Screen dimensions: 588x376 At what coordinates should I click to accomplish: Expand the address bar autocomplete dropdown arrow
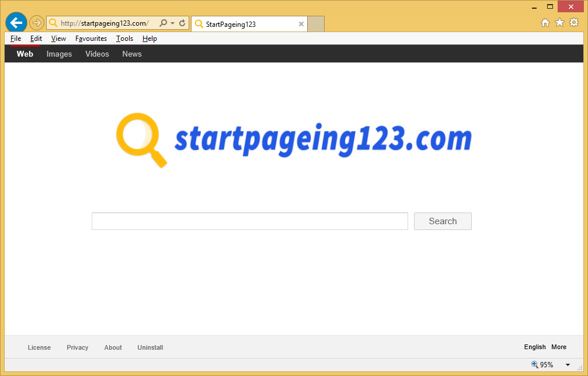coord(173,23)
